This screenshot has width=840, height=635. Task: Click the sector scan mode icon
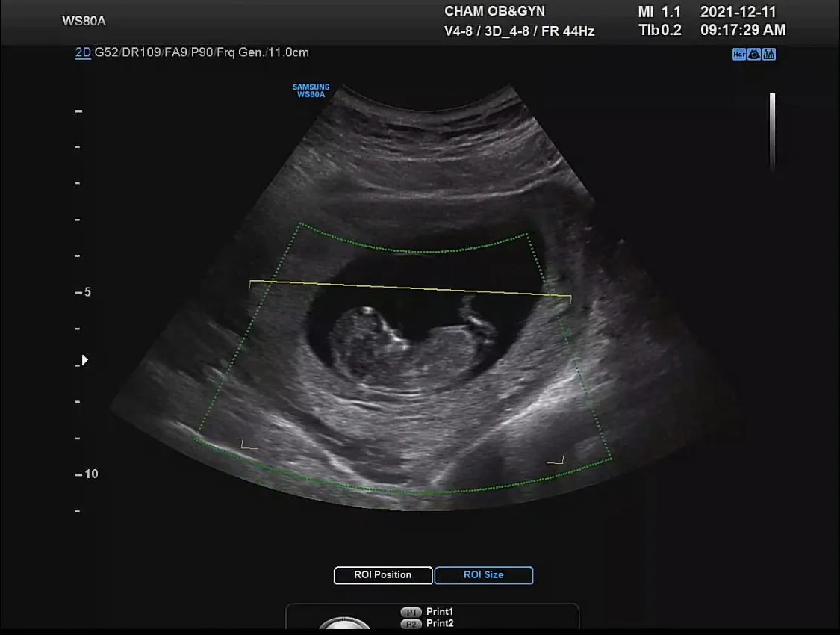point(753,54)
